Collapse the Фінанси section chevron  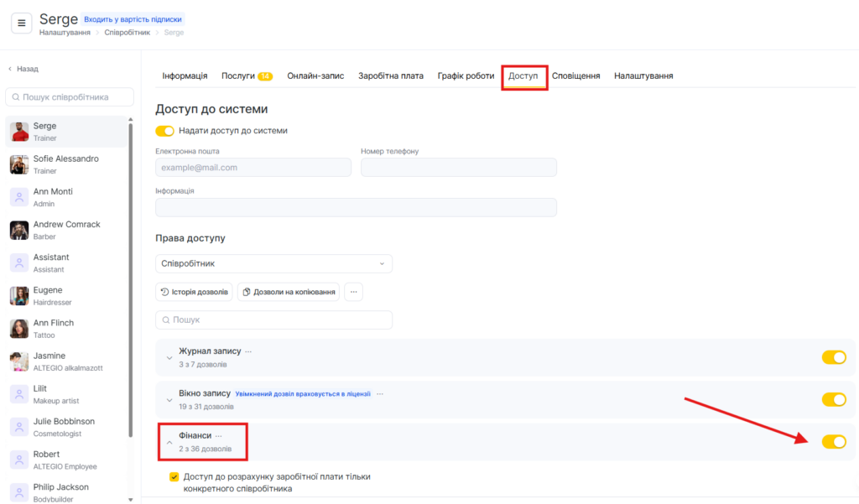(169, 442)
